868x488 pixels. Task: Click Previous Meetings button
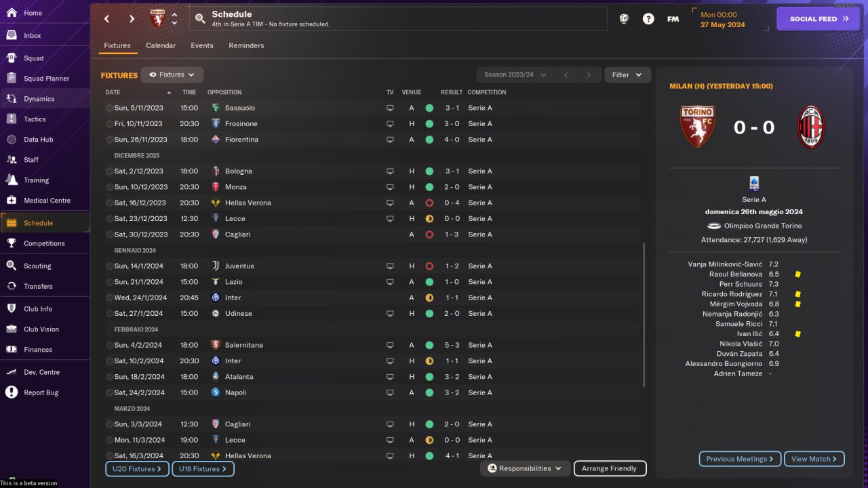(x=740, y=459)
